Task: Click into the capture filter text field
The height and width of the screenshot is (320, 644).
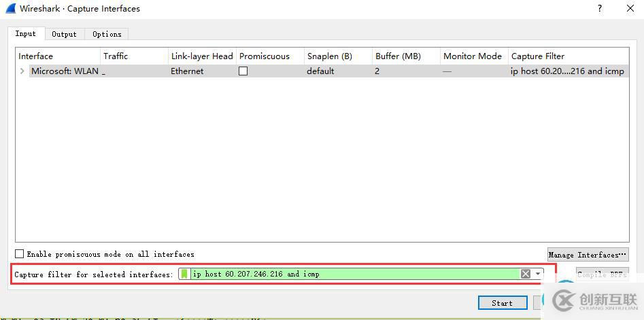Action: 355,274
